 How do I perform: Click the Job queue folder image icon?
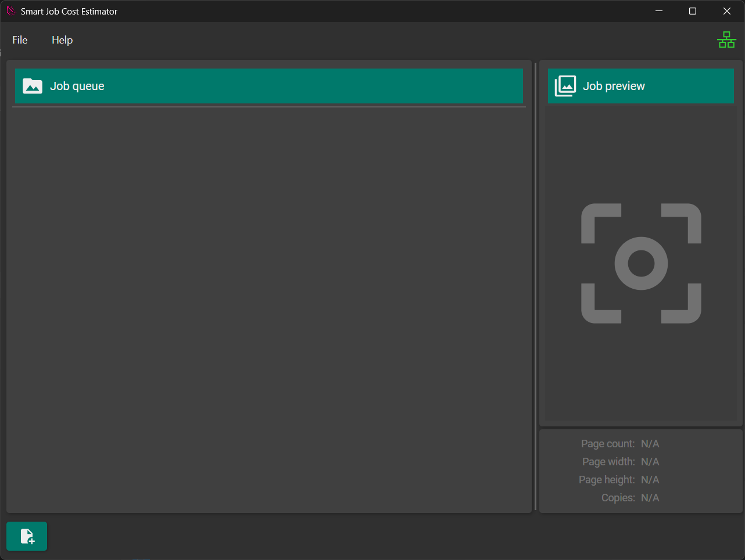tap(33, 86)
